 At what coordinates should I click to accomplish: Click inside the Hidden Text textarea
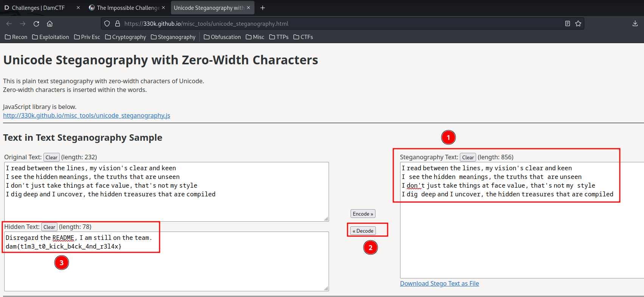coord(166,261)
